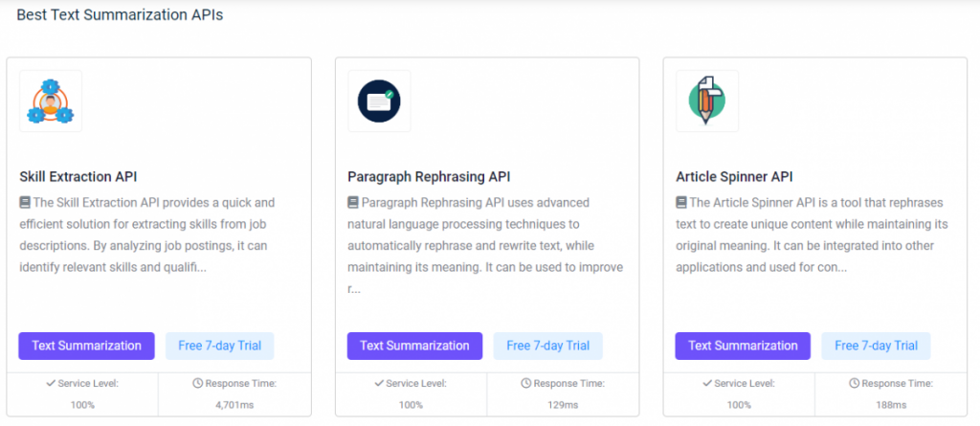The image size is (980, 426).
Task: Click Service Level label on Skill Extraction card
Action: [x=88, y=384]
